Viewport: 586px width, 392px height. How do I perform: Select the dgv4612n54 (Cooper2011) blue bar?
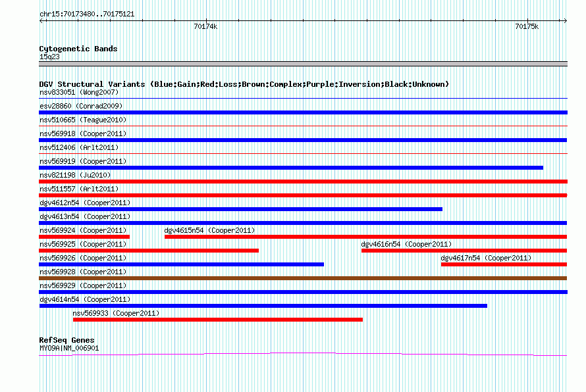pyautogui.click(x=241, y=209)
